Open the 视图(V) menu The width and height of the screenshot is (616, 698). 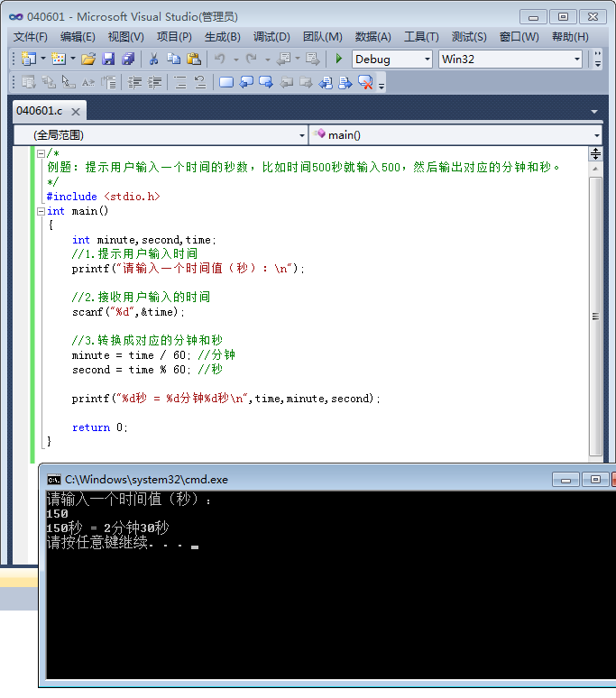[x=126, y=36]
